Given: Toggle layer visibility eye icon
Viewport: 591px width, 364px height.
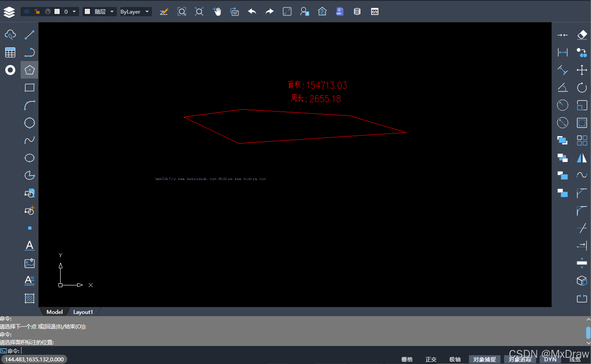Looking at the screenshot, I should [x=27, y=12].
